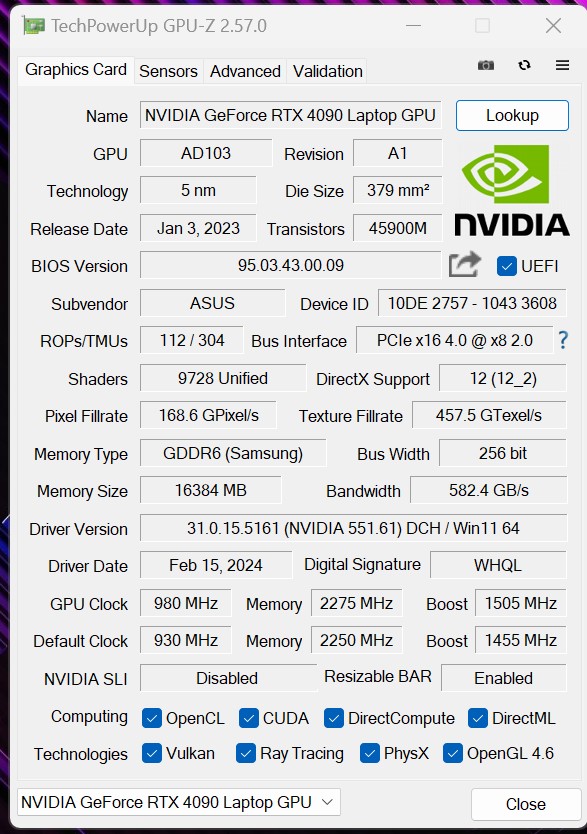The height and width of the screenshot is (834, 587).
Task: Toggle the DirectML checkbox
Action: [x=477, y=719]
